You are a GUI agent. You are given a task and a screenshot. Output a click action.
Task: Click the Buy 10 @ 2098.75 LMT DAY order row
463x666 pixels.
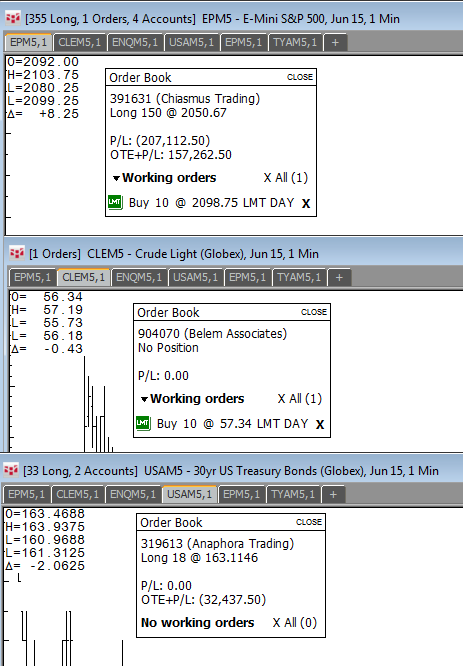(x=211, y=203)
